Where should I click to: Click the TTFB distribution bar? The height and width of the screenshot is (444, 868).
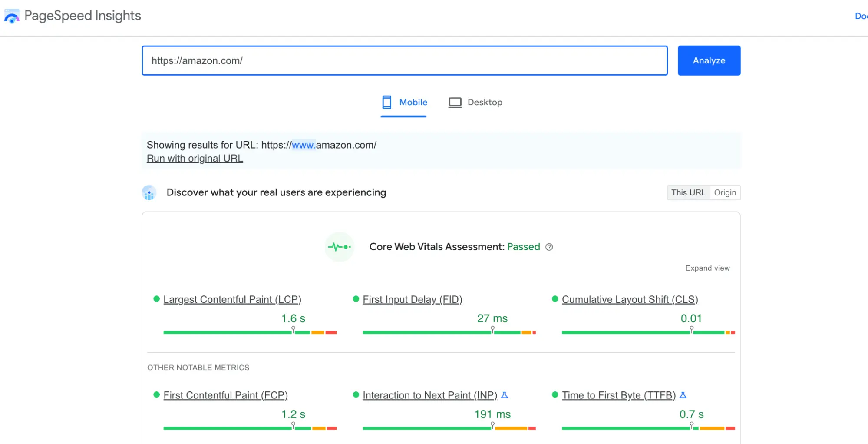648,428
